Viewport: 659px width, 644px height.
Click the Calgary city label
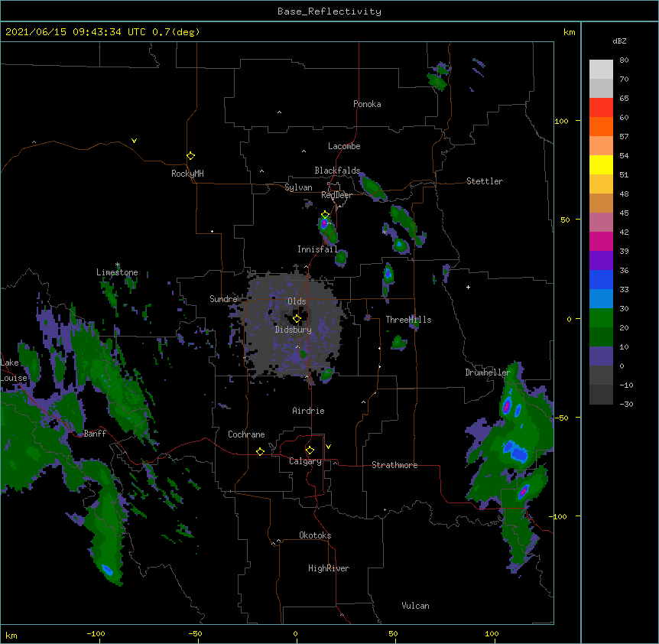[305, 461]
